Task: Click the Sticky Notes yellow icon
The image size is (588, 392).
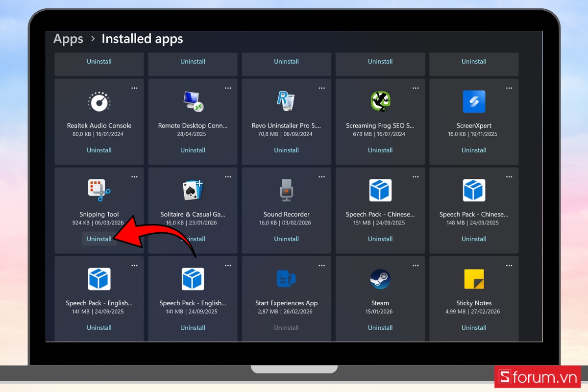Action: pyautogui.click(x=474, y=279)
